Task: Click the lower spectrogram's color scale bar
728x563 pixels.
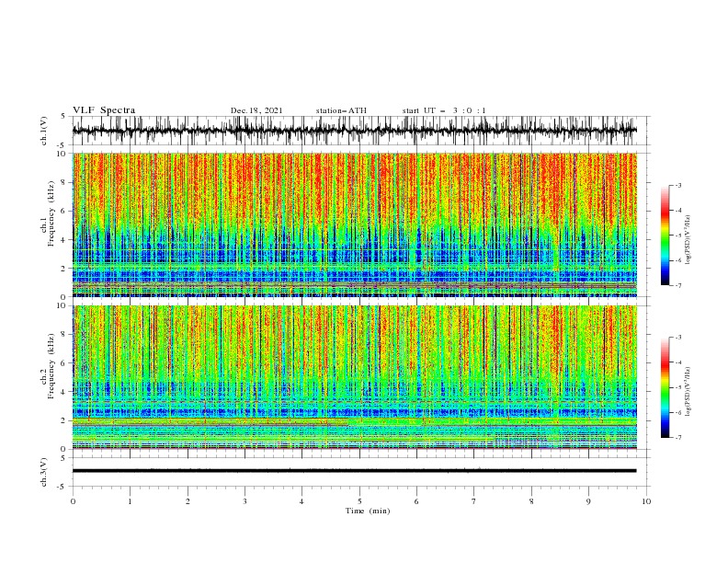Action: 665,387
